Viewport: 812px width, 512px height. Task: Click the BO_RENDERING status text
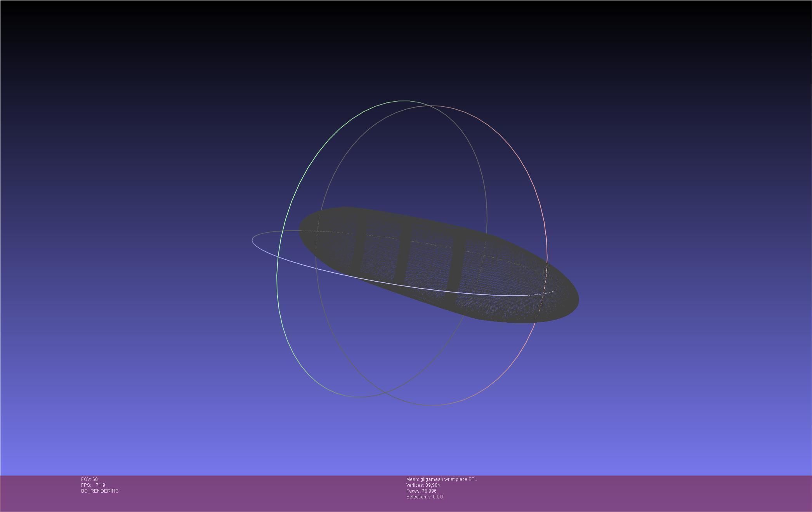100,491
